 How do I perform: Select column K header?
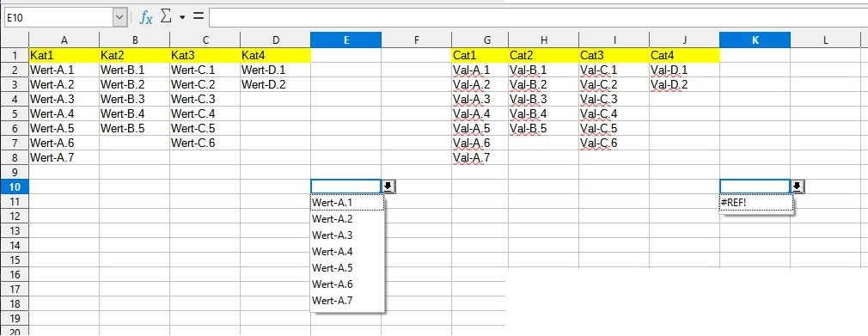[755, 40]
